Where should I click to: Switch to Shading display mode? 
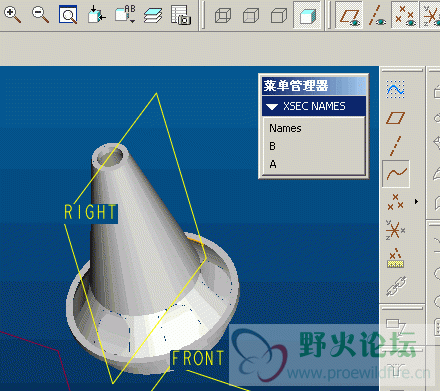(x=307, y=15)
